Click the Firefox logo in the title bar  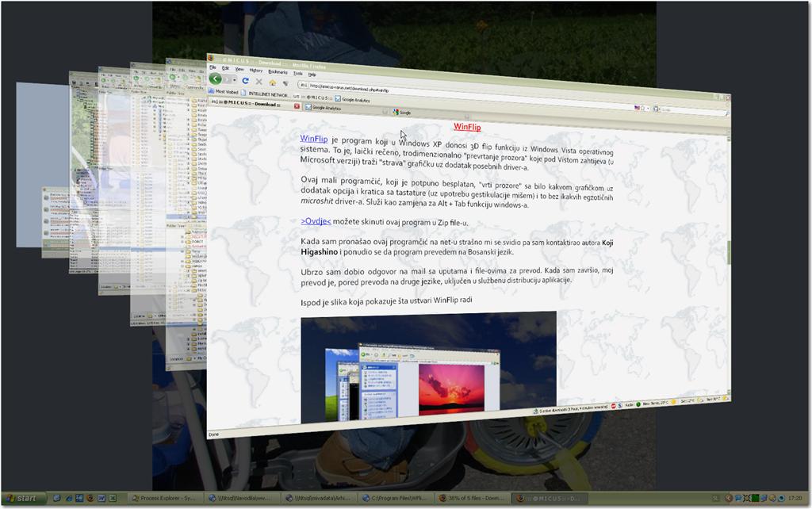point(211,58)
